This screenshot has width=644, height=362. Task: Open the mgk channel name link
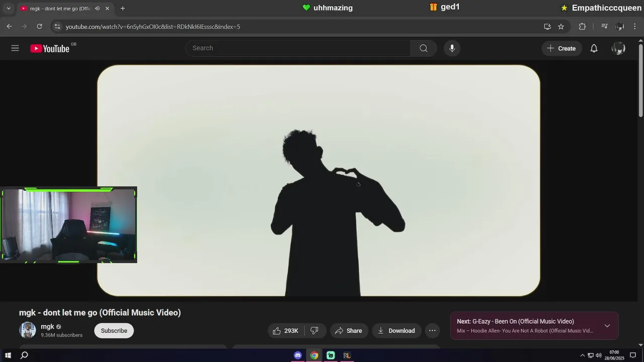click(x=47, y=326)
